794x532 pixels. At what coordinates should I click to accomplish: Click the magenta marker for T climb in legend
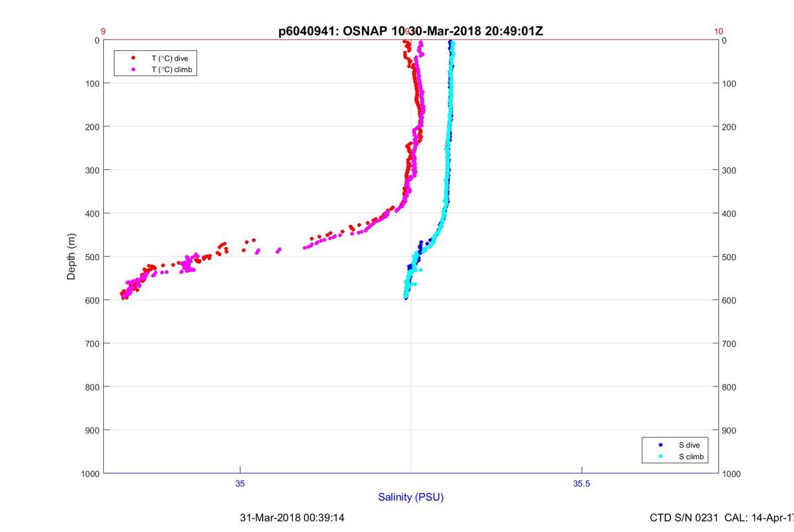coord(133,69)
